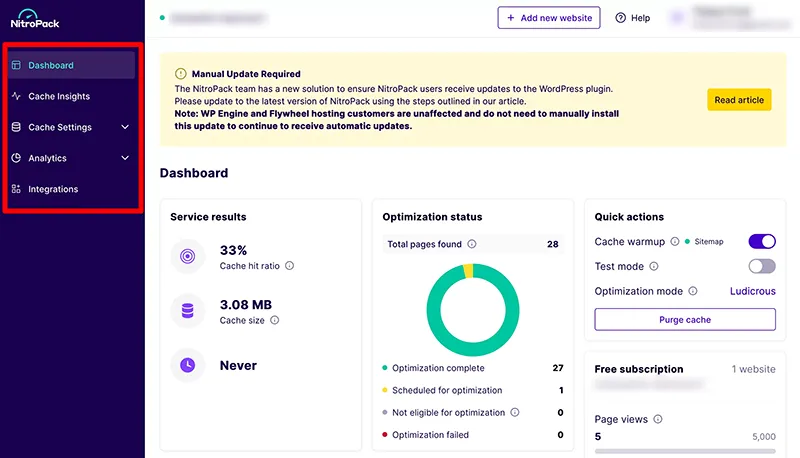This screenshot has width=800, height=458.
Task: Click info icon next to Cache hit ratio
Action: coord(289,266)
